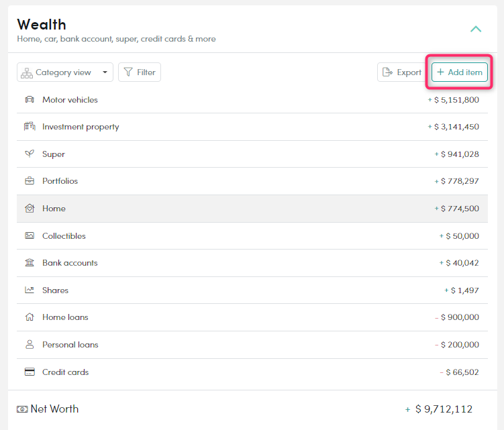Click the Investment property building icon

point(30,126)
